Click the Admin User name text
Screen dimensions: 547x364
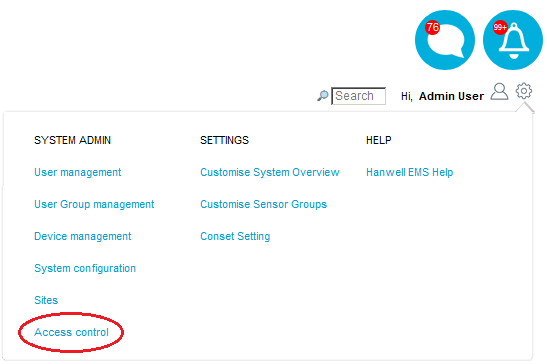[x=451, y=96]
